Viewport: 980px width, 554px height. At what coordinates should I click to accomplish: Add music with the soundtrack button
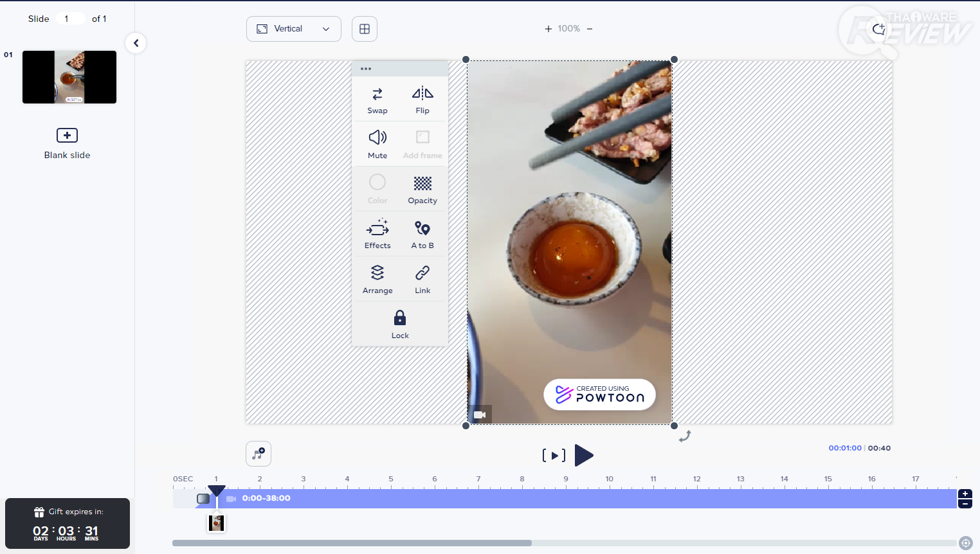coord(259,454)
